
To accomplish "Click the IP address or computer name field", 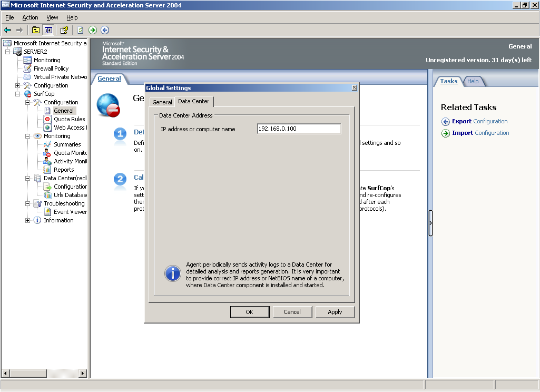I will point(299,129).
